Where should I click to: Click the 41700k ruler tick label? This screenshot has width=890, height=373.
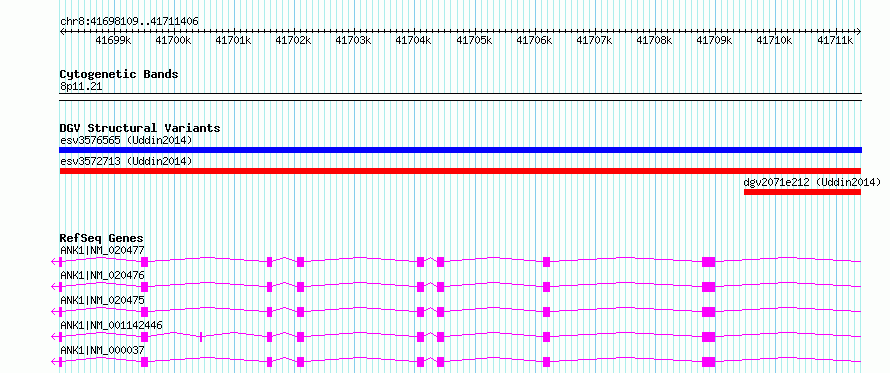click(174, 40)
